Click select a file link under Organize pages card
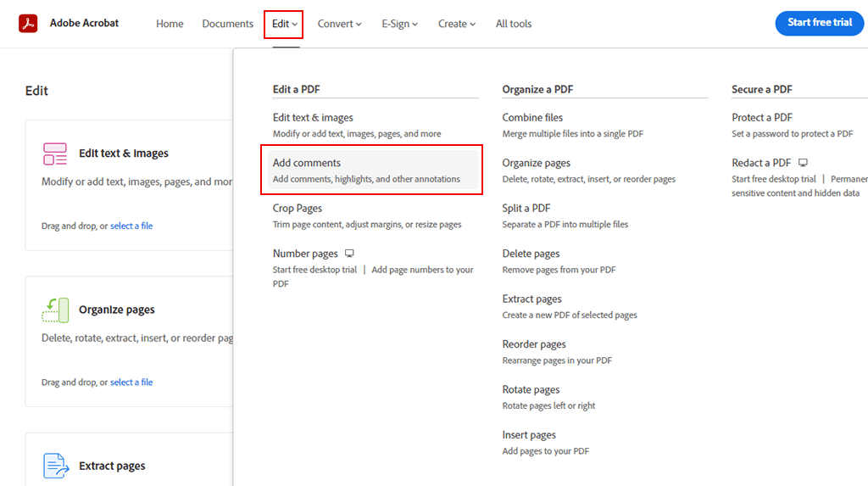Screen dimensions: 868x486 pos(131,382)
